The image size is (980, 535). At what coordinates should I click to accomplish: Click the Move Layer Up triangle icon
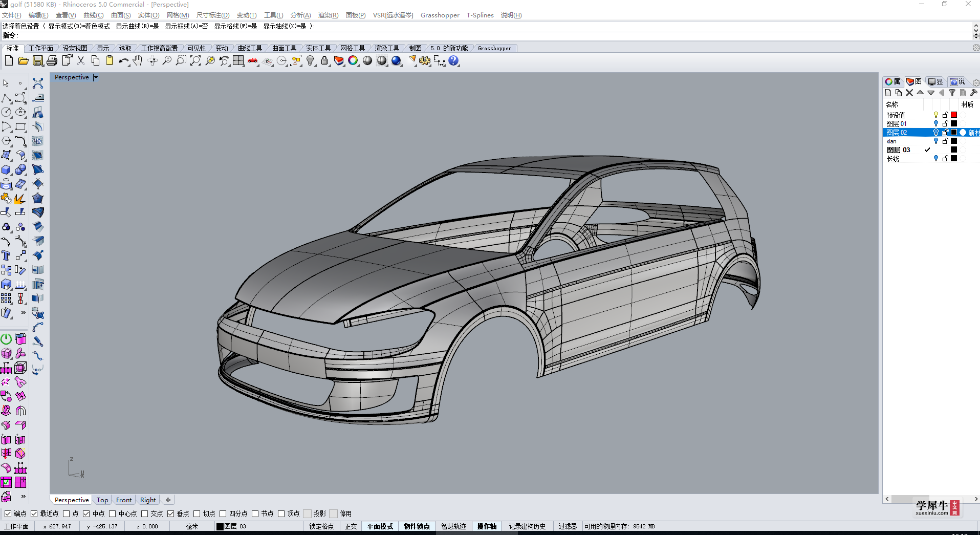tap(920, 93)
